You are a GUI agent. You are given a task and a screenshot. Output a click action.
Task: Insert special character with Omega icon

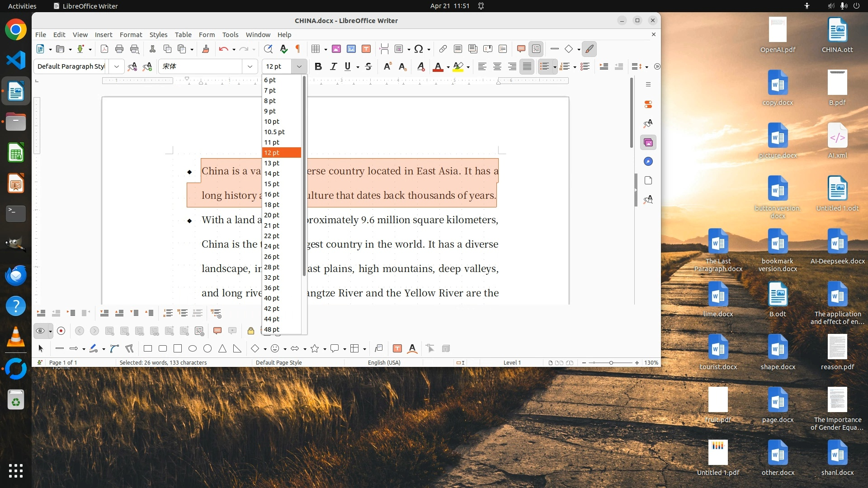click(419, 49)
